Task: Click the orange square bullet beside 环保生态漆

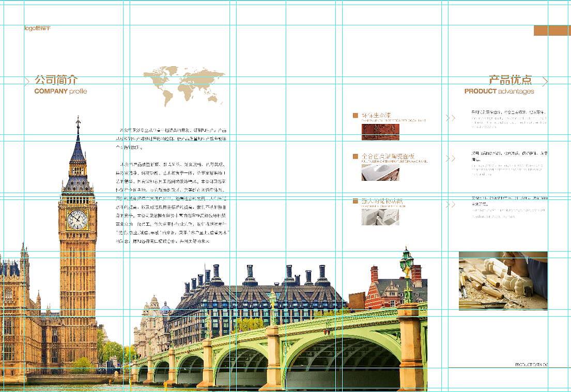Action: [x=356, y=115]
